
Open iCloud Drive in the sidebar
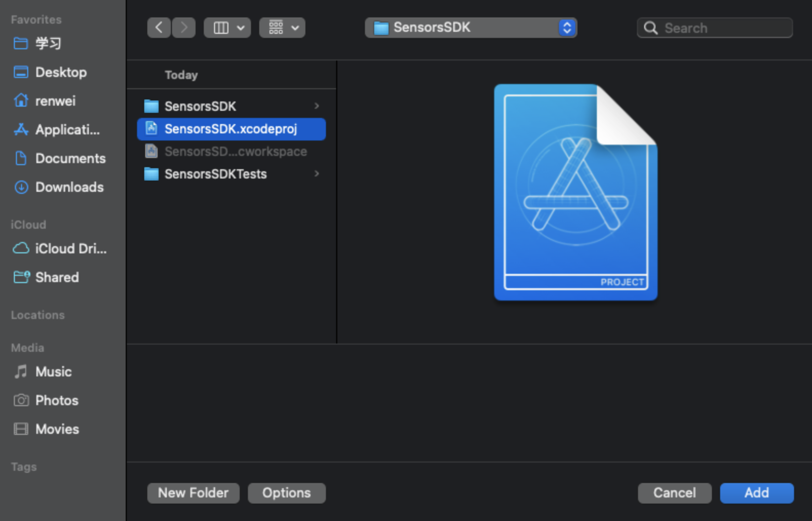(60, 249)
